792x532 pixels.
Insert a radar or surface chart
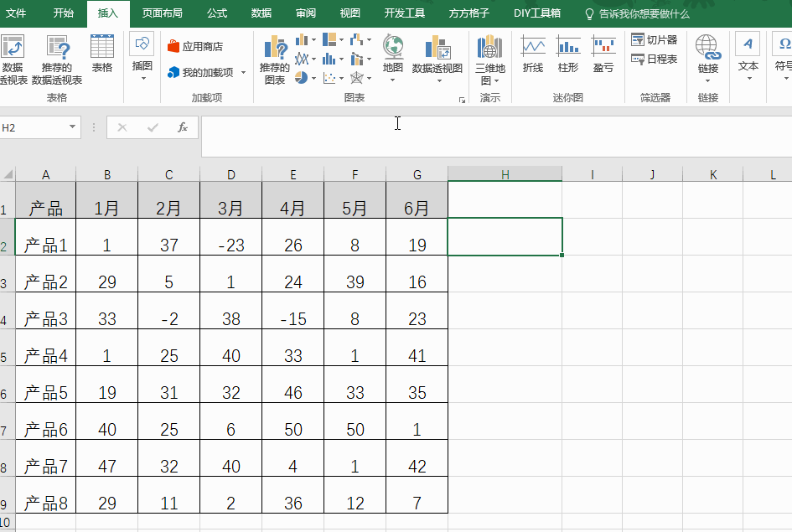(356, 78)
